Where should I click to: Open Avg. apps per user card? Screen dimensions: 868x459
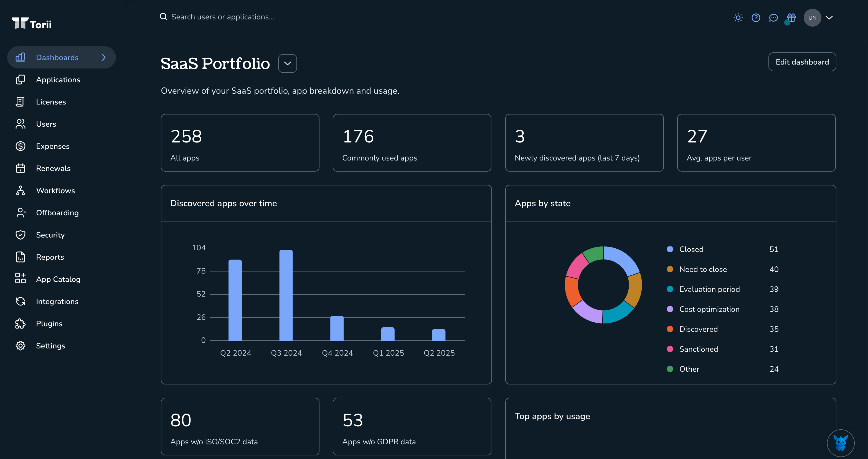pyautogui.click(x=756, y=143)
